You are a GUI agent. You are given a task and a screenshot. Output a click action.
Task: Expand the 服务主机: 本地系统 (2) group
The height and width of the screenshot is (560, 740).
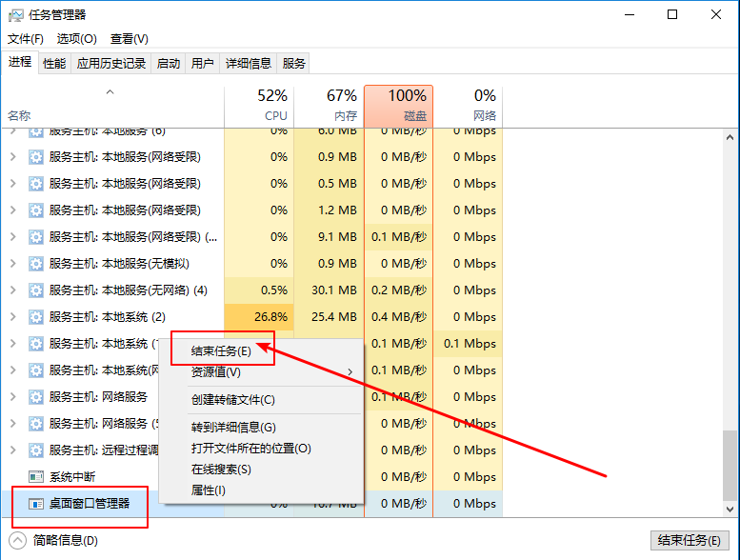click(13, 317)
